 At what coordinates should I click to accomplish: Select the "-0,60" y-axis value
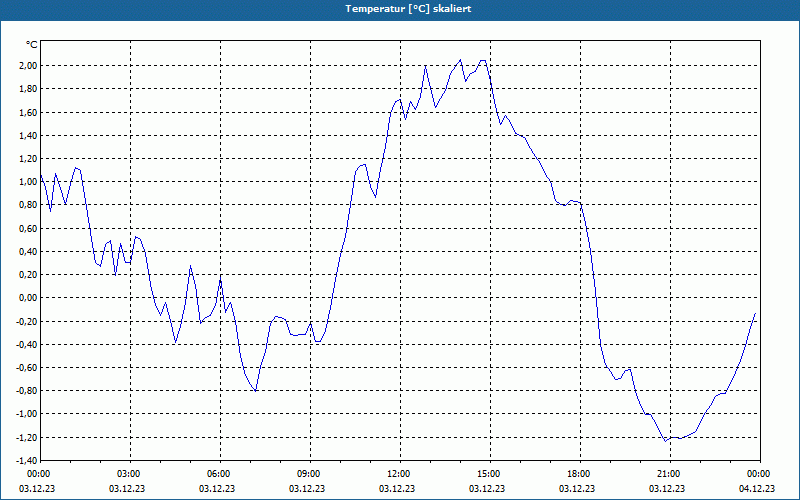coord(27,368)
